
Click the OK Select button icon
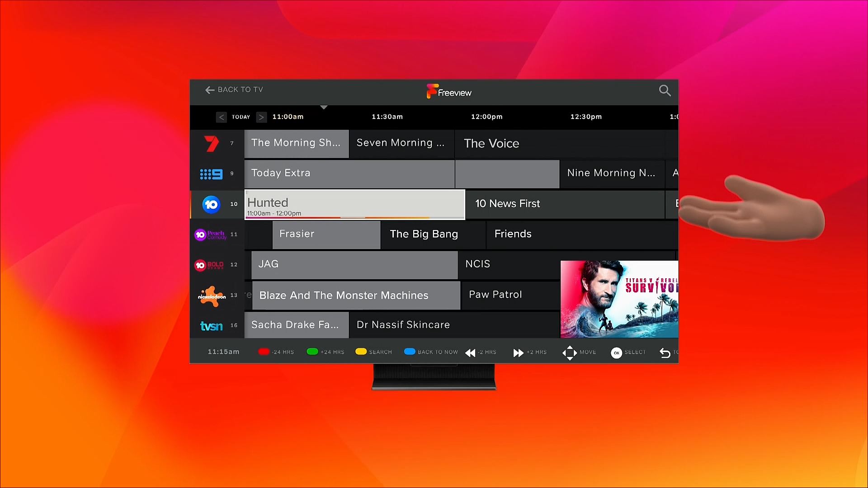(x=616, y=353)
